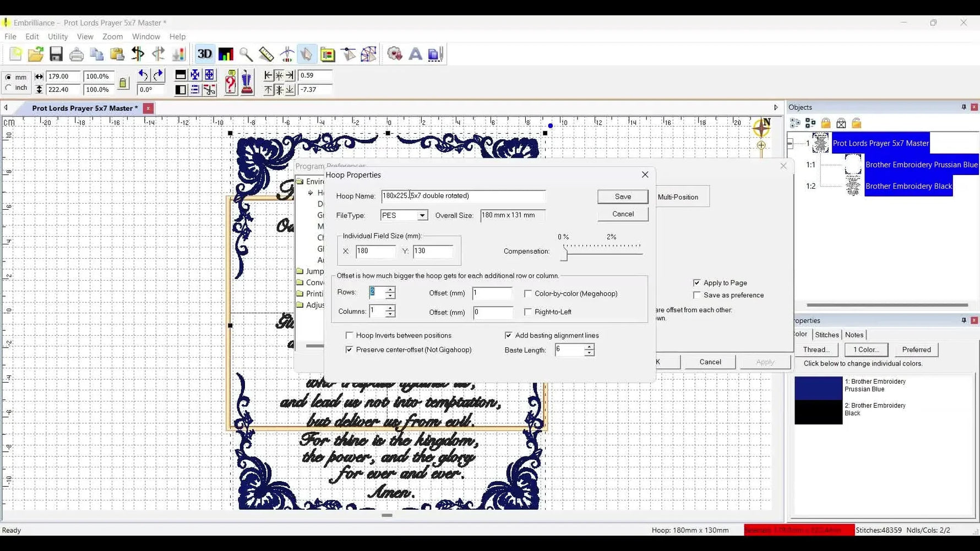Screen dimensions: 980x551
Task: Toggle the 3D stitch view
Action: 205,53
